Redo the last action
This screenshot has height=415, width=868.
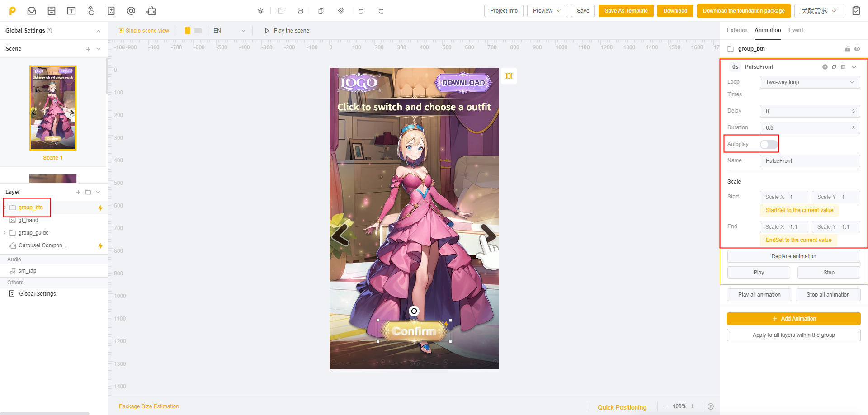(381, 11)
